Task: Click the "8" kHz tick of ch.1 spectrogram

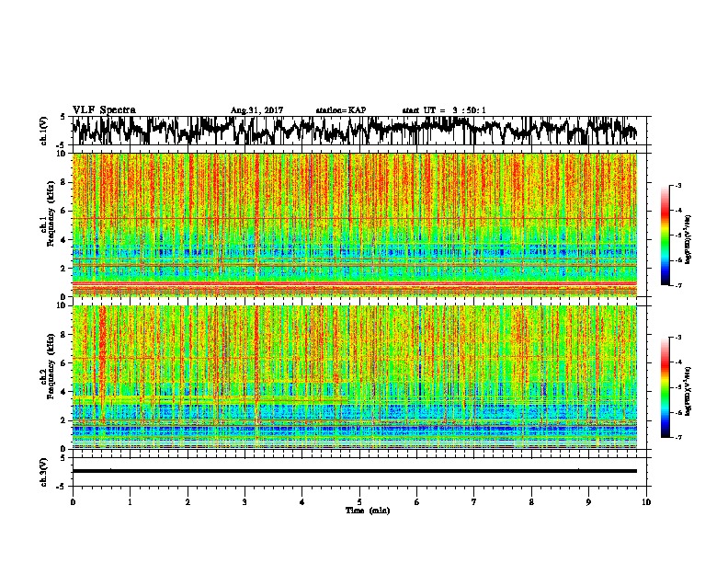Action: (63, 182)
